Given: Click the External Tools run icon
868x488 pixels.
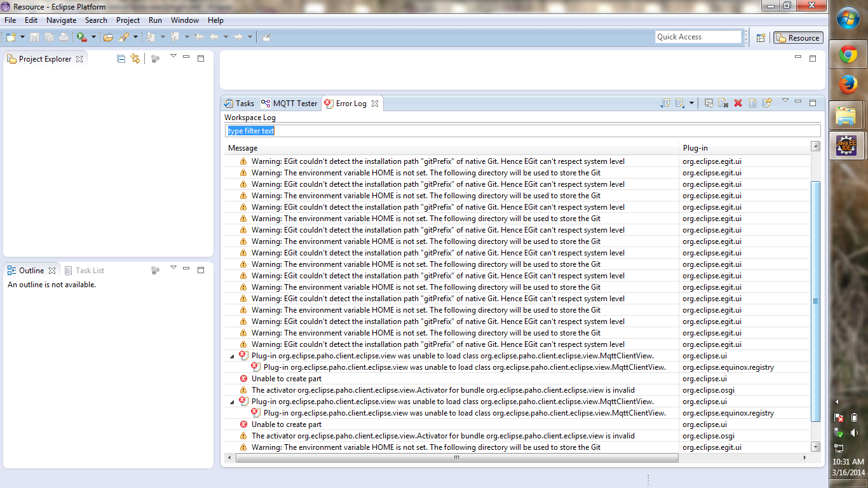Looking at the screenshot, I should 82,37.
